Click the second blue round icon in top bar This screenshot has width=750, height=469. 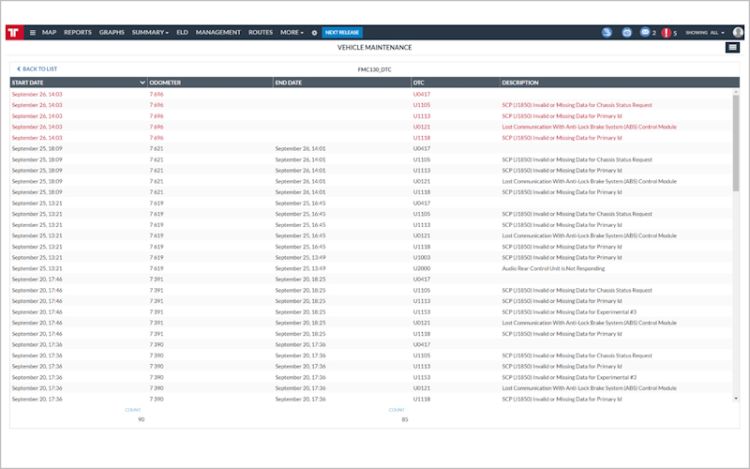pos(626,32)
